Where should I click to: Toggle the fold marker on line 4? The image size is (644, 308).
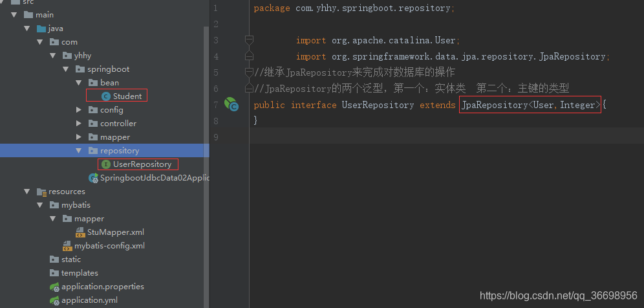tap(249, 56)
